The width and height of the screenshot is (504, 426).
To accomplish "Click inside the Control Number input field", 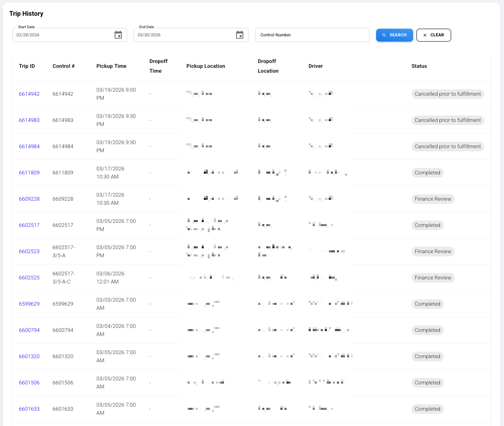I will [x=312, y=35].
